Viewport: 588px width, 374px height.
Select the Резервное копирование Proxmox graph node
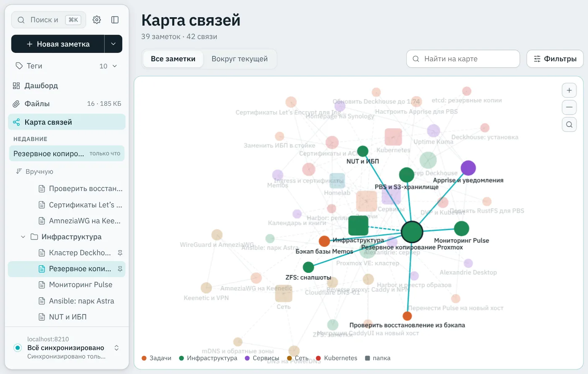412,232
